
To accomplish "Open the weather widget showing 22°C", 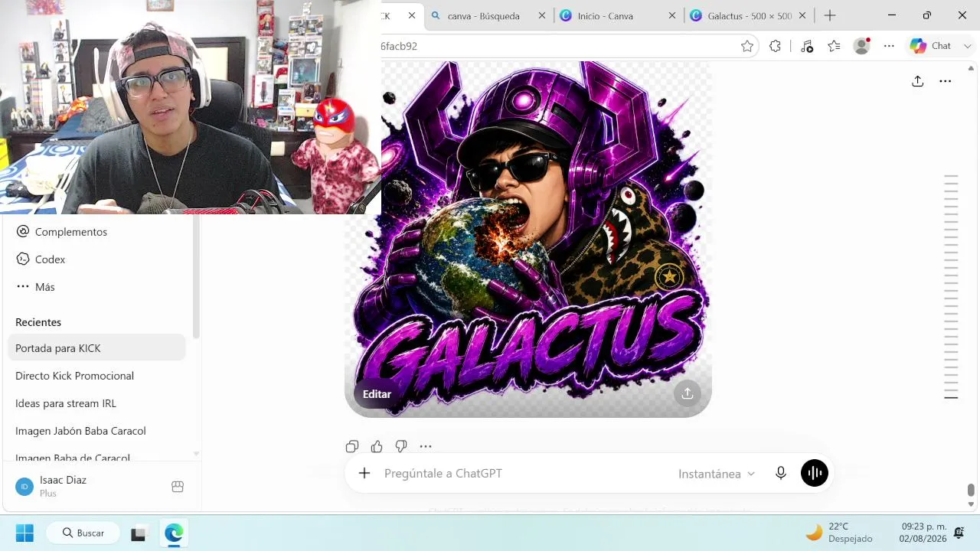I will [x=839, y=533].
